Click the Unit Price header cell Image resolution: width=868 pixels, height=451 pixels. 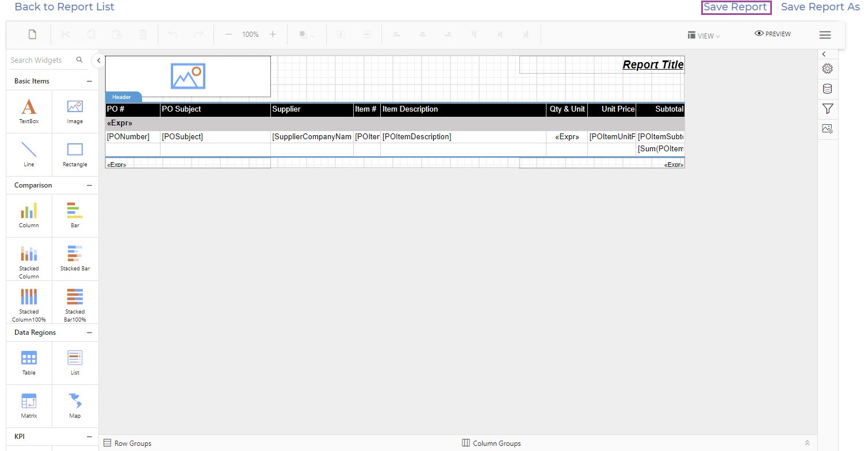[x=611, y=109]
